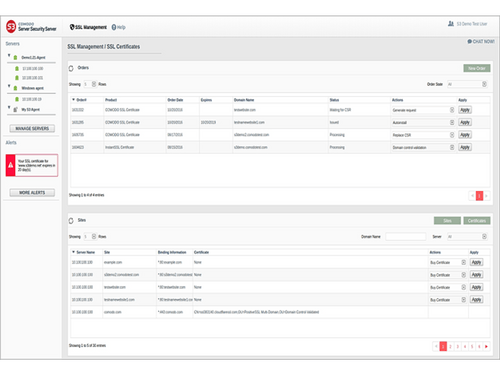
Task: Select the Demo Agent server entry
Action: click(x=33, y=58)
